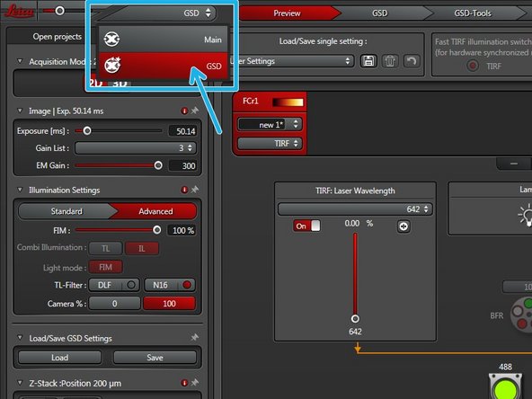Click the EM Gain slider handle
The width and height of the screenshot is (532, 399).
coord(158,165)
